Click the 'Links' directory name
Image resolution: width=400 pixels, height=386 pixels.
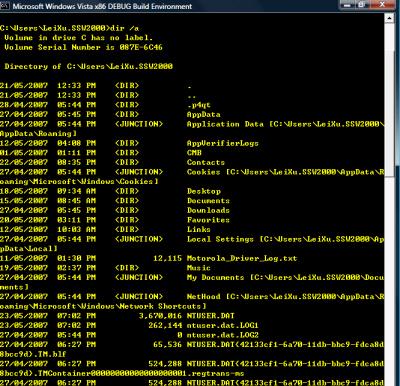pos(199,229)
